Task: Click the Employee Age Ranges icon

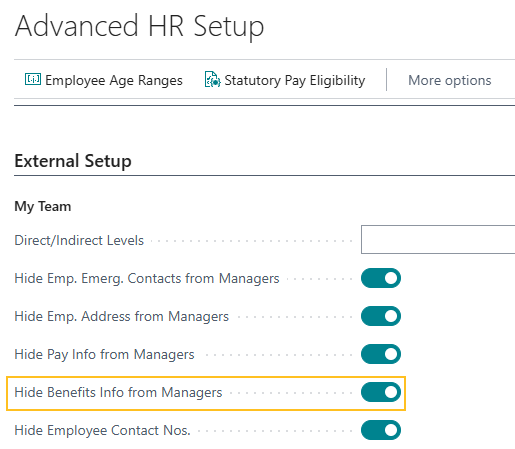Action: click(x=33, y=80)
